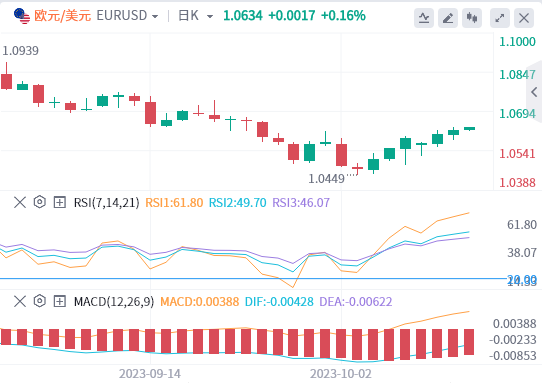Image resolution: width=542 pixels, height=383 pixels.
Task: Open the candlestick indicator settings icon
Action: point(472,18)
